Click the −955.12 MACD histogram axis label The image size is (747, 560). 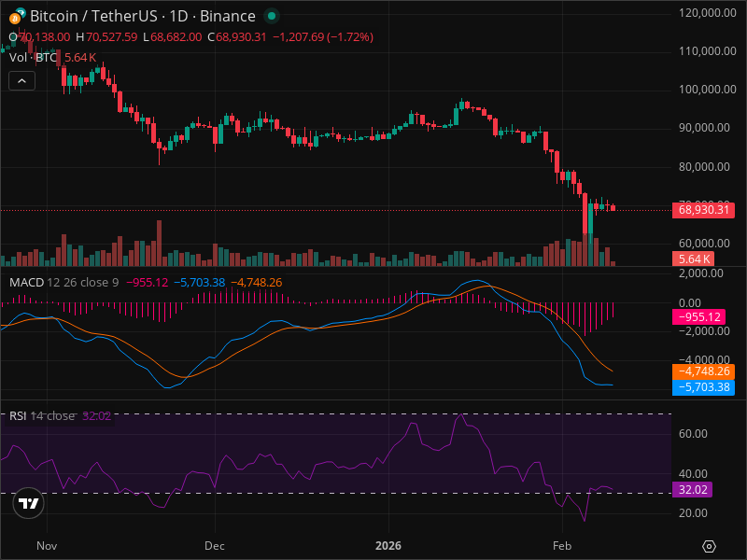pyautogui.click(x=698, y=317)
